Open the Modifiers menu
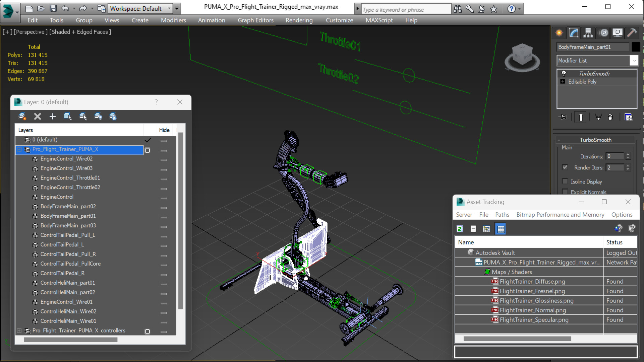This screenshot has height=362, width=644. (x=173, y=20)
